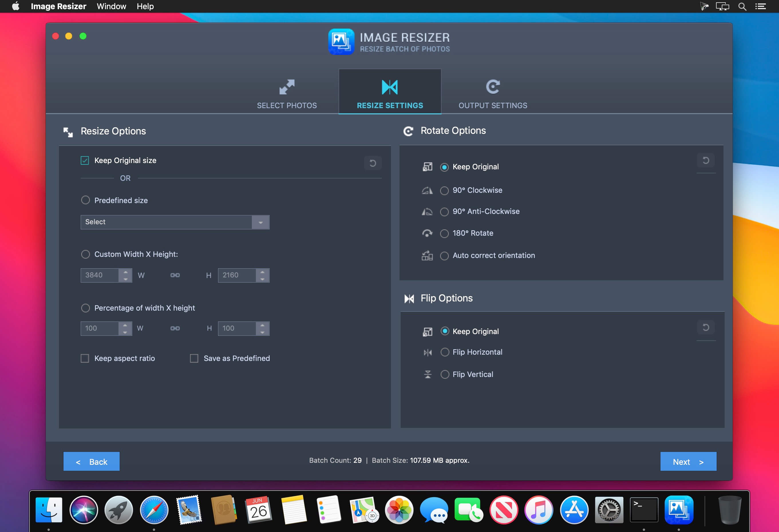Open the Image Resizer app menu
The image size is (779, 532).
(x=58, y=6)
